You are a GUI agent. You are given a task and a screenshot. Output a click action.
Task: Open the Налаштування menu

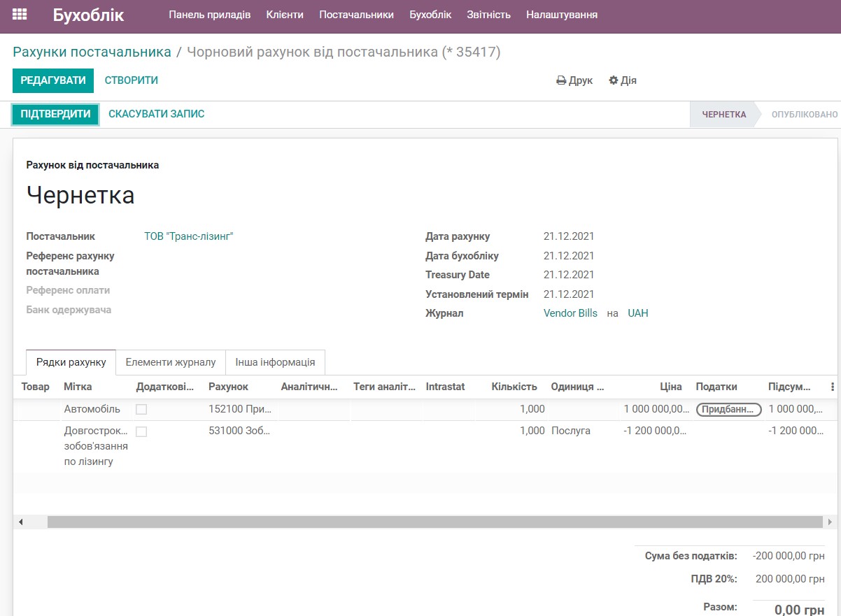[x=561, y=14]
